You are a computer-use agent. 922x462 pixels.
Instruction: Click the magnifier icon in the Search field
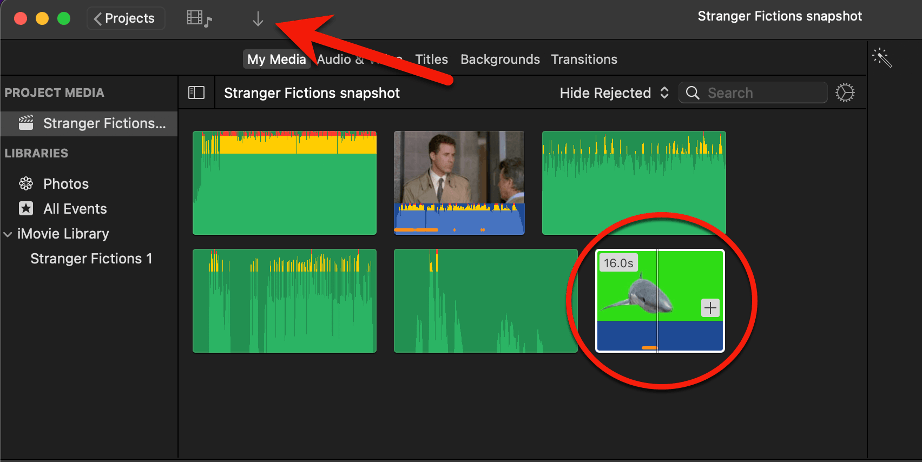pos(693,93)
